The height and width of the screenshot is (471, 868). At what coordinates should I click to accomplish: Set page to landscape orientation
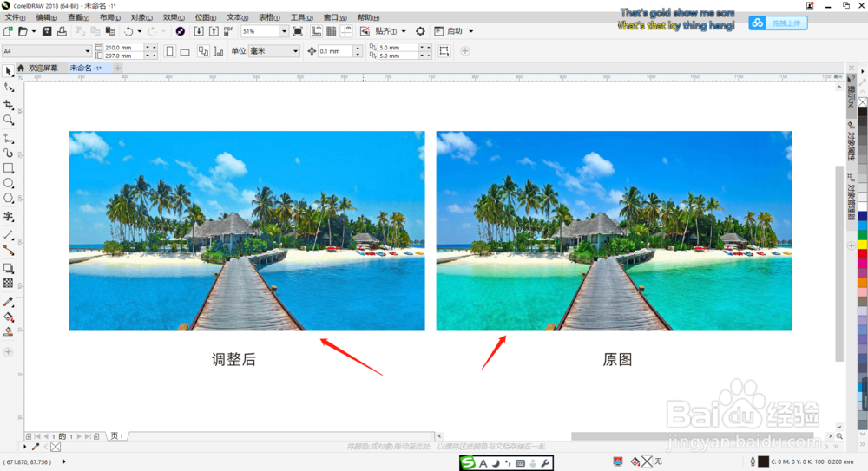[185, 51]
